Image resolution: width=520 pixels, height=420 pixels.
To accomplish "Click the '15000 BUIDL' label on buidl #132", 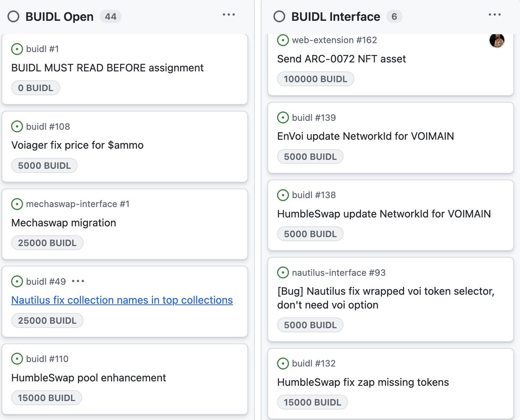I will tap(312, 402).
